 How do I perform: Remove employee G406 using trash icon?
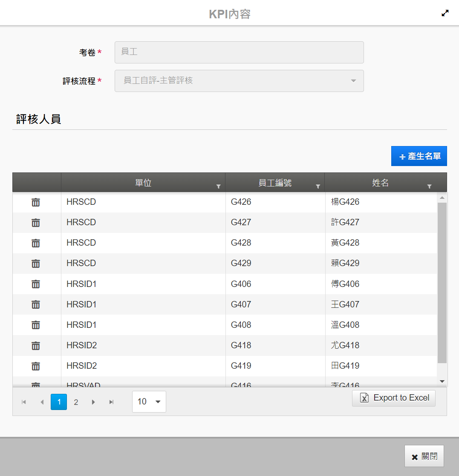pyautogui.click(x=36, y=284)
